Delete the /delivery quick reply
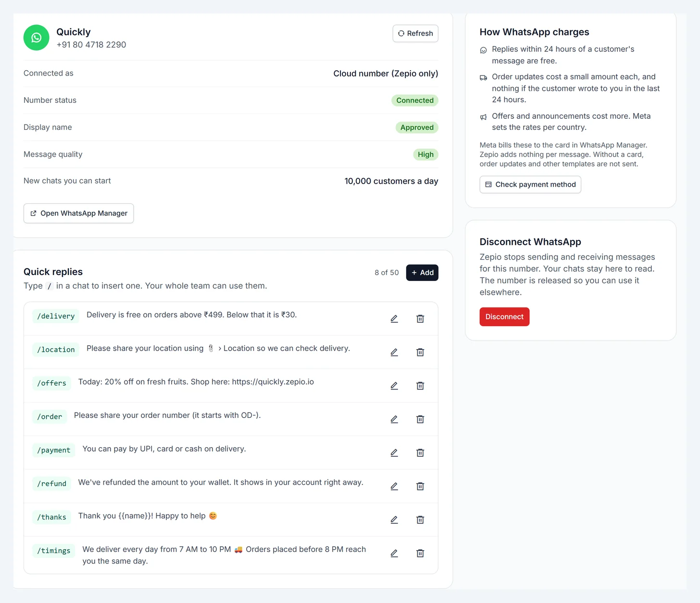The height and width of the screenshot is (603, 700). point(420,319)
